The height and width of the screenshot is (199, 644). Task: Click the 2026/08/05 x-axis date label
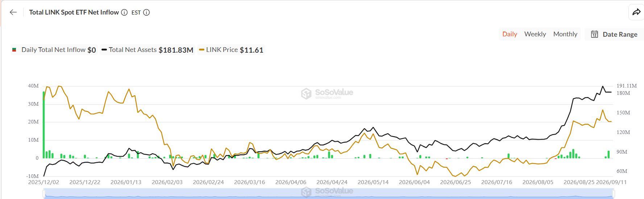point(538,182)
